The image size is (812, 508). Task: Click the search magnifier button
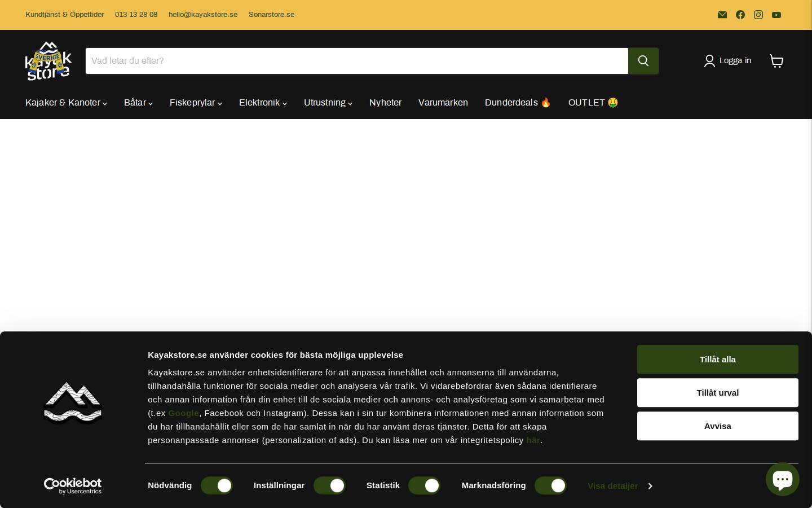(643, 61)
